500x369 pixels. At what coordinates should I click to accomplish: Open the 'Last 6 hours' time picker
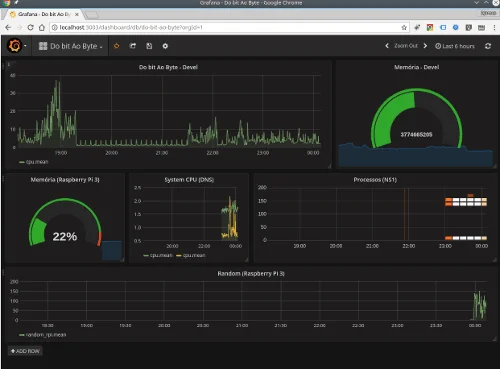455,46
